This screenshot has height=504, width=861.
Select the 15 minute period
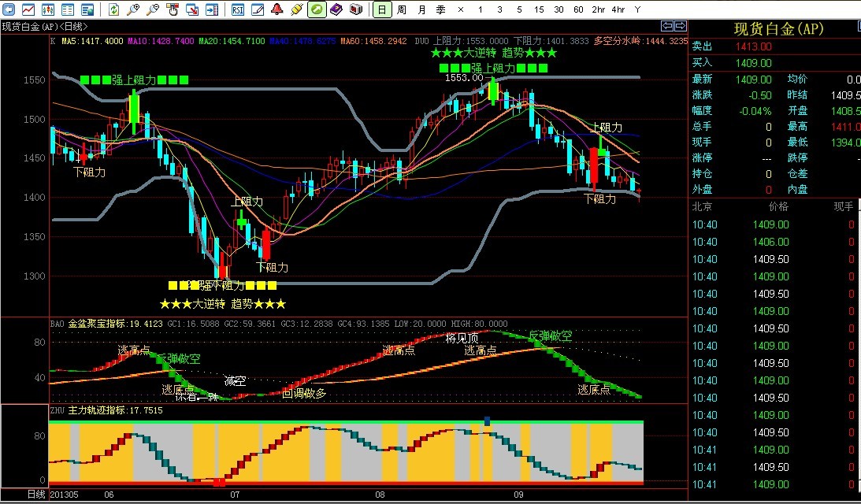click(540, 9)
